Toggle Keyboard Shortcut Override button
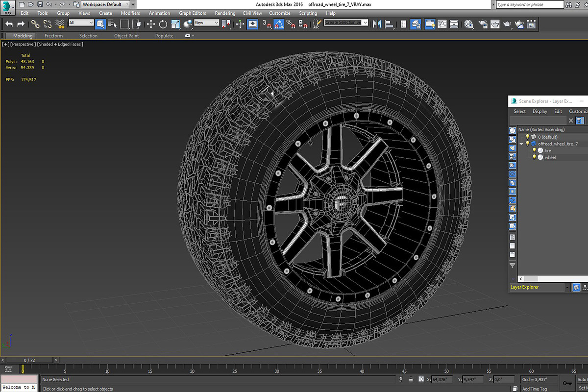 click(x=252, y=24)
